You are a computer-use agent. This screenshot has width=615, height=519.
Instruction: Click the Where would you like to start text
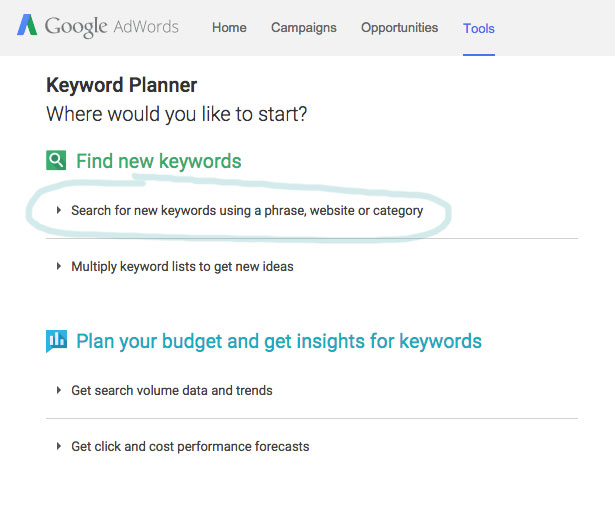(176, 114)
